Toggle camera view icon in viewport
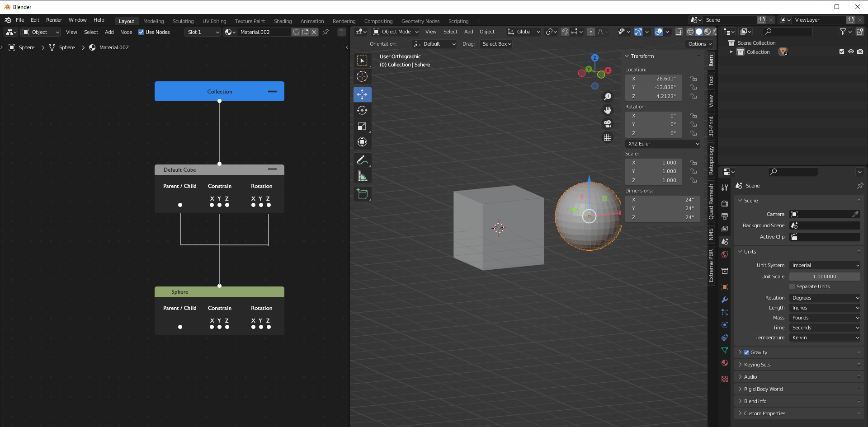 pos(608,124)
